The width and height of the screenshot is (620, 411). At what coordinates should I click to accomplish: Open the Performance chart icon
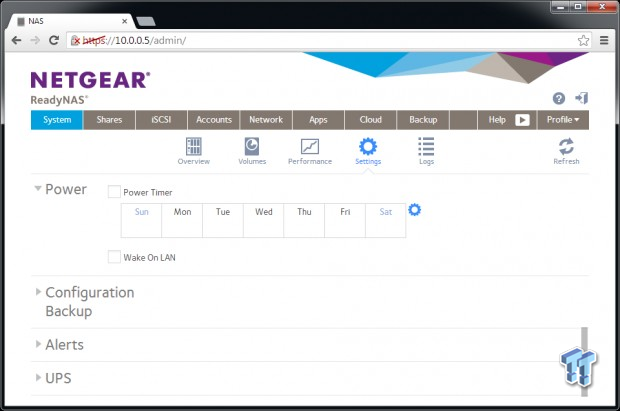click(x=310, y=147)
